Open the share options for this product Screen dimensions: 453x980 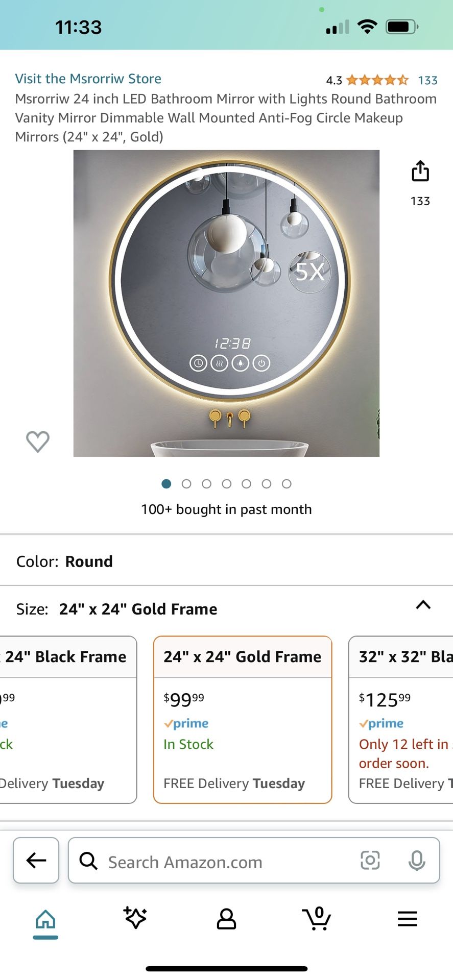click(x=420, y=171)
